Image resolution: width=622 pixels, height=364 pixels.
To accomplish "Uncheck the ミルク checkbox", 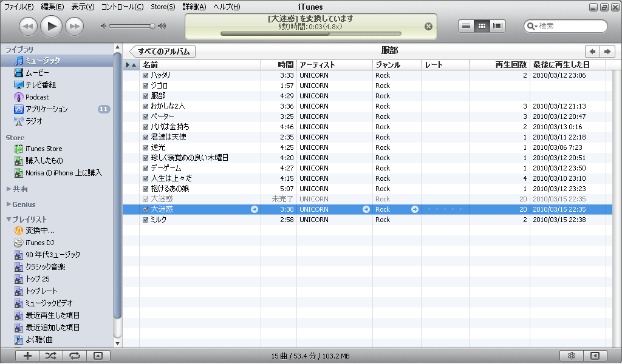I will (146, 220).
